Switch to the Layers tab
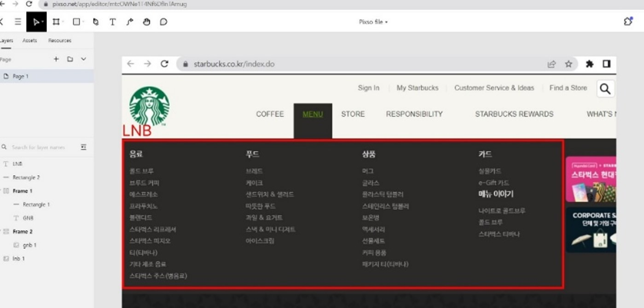This screenshot has height=308, width=644. click(x=6, y=41)
